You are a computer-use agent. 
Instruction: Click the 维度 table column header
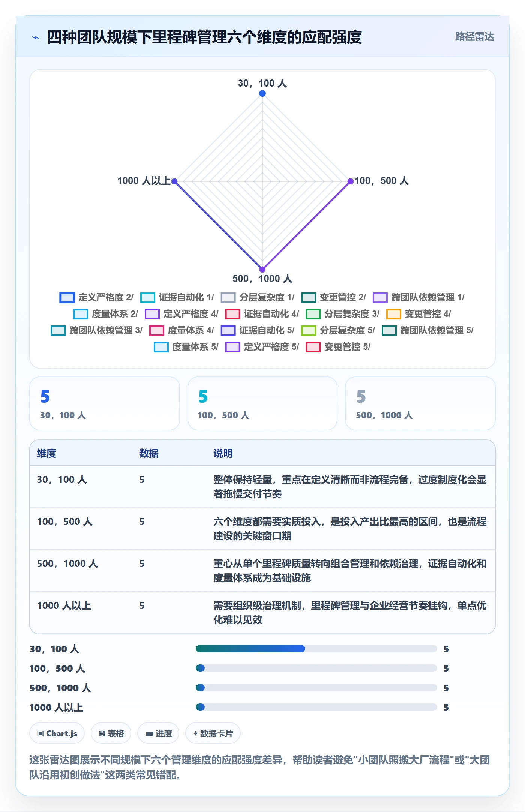point(46,453)
